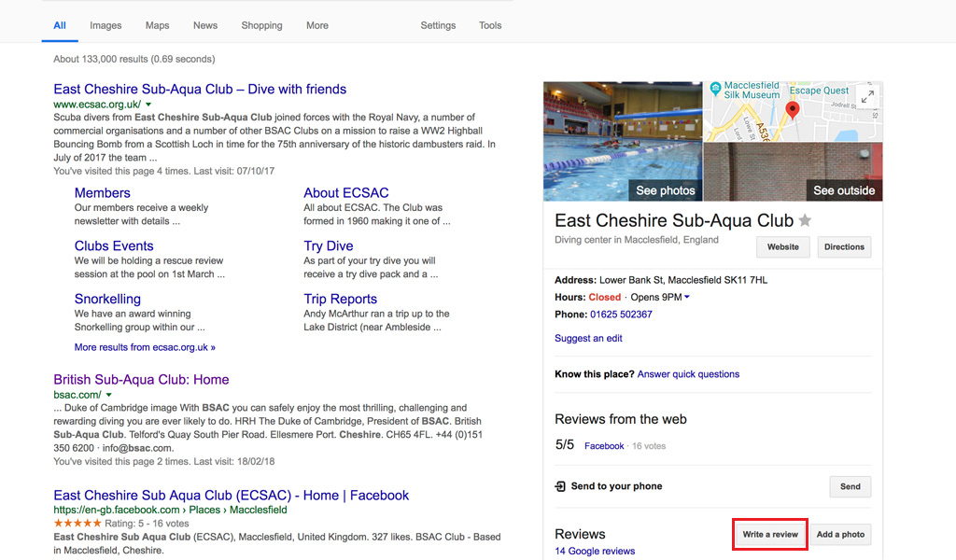Click the www.ecsac.org.uk/ green URL
This screenshot has width=956, height=560.
pyautogui.click(x=97, y=105)
